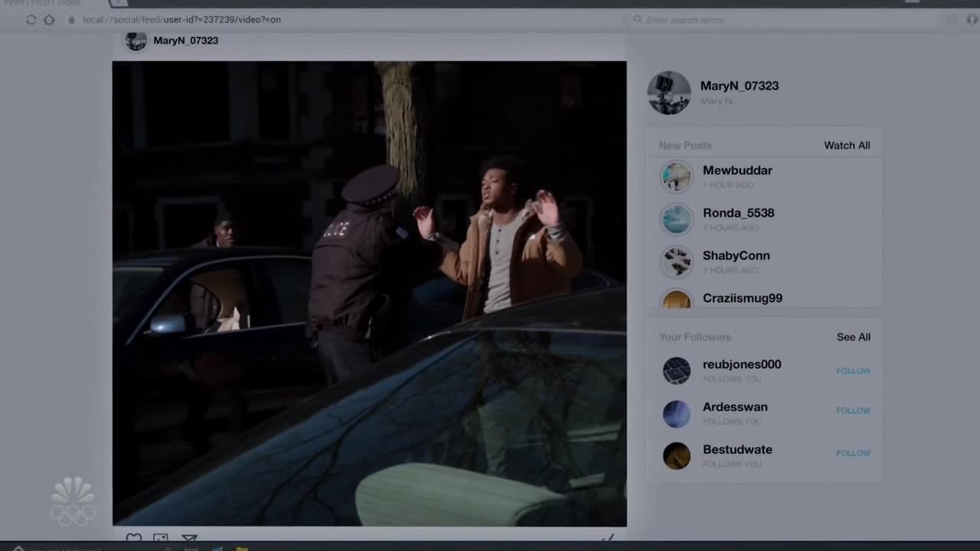Open Ronda_5538's avatar in New Posts
This screenshot has width=980, height=551.
677,220
